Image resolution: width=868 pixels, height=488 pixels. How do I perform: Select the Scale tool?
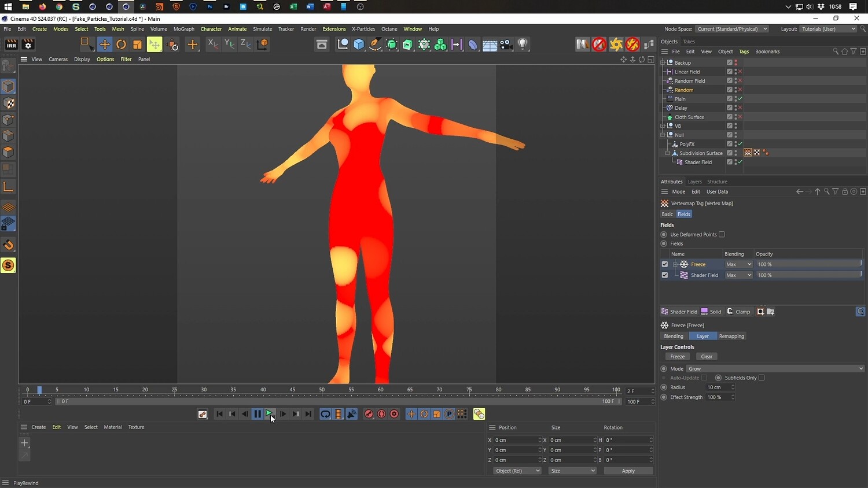[x=137, y=45]
